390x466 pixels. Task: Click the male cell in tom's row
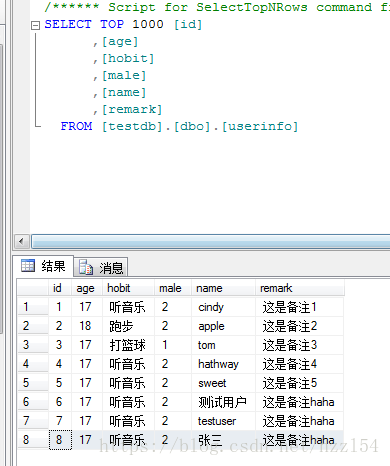coord(173,345)
